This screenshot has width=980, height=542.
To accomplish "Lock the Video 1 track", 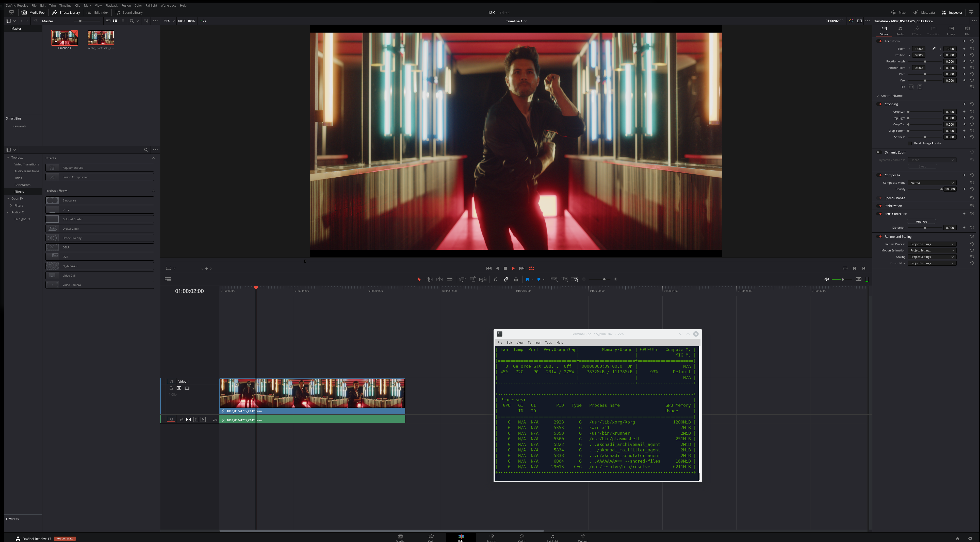I will point(171,388).
